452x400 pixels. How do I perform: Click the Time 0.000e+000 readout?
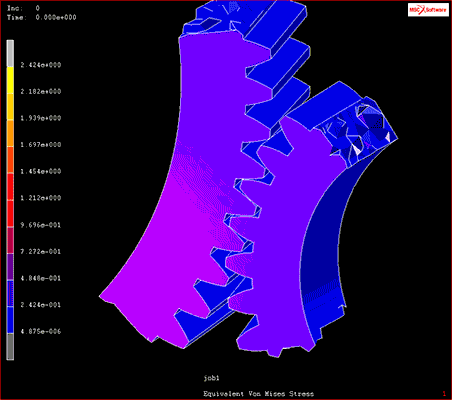pos(42,17)
